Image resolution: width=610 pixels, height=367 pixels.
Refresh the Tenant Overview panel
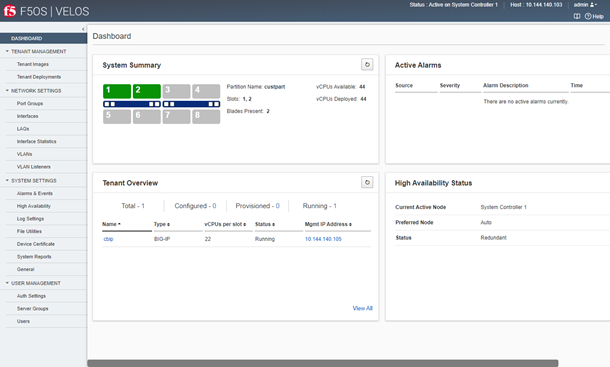[367, 182]
